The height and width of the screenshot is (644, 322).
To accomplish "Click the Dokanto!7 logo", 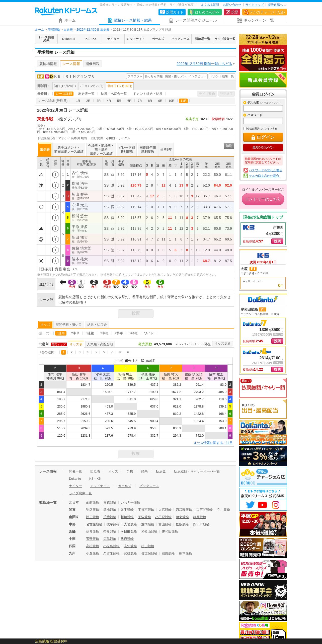I will pyautogui.click(x=255, y=323).
